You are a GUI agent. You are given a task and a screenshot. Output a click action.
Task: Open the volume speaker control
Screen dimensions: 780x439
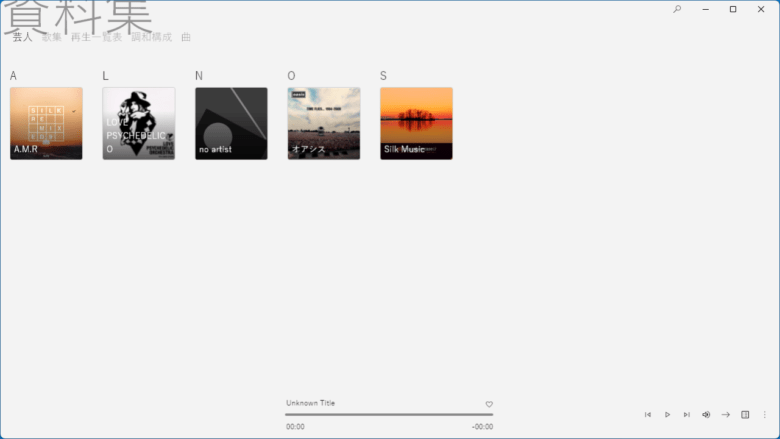tap(706, 415)
